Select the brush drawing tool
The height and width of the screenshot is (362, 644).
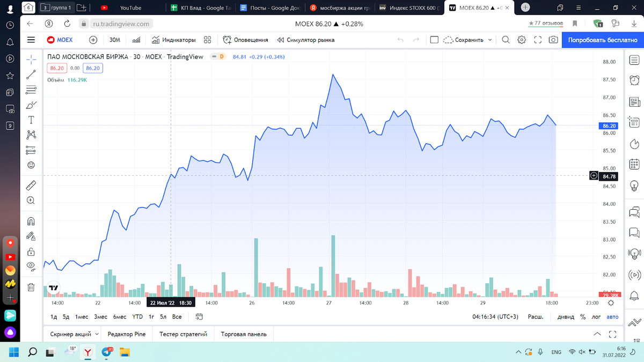(x=31, y=105)
